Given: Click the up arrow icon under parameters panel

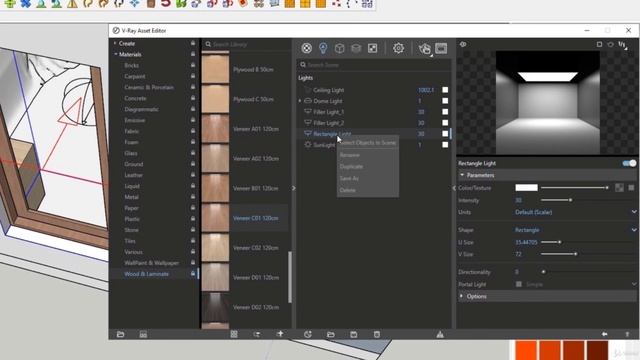Looking at the screenshot, I should pyautogui.click(x=627, y=334).
